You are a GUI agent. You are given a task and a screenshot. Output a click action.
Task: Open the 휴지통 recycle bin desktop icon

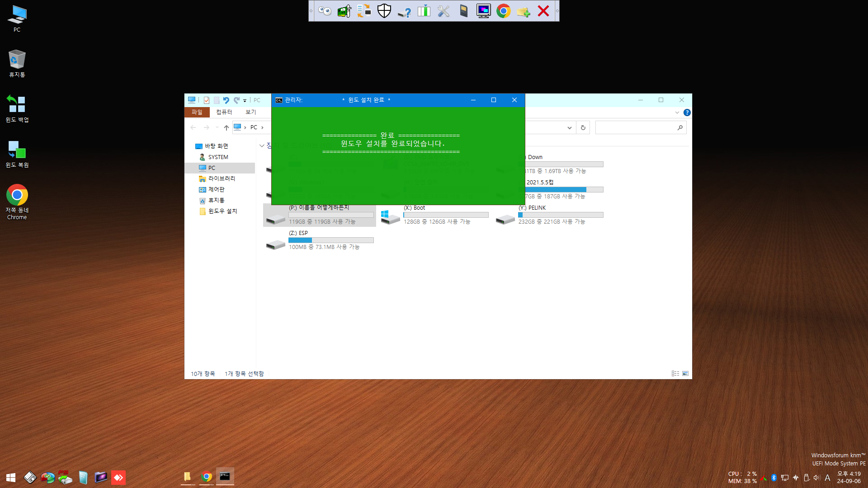17,64
